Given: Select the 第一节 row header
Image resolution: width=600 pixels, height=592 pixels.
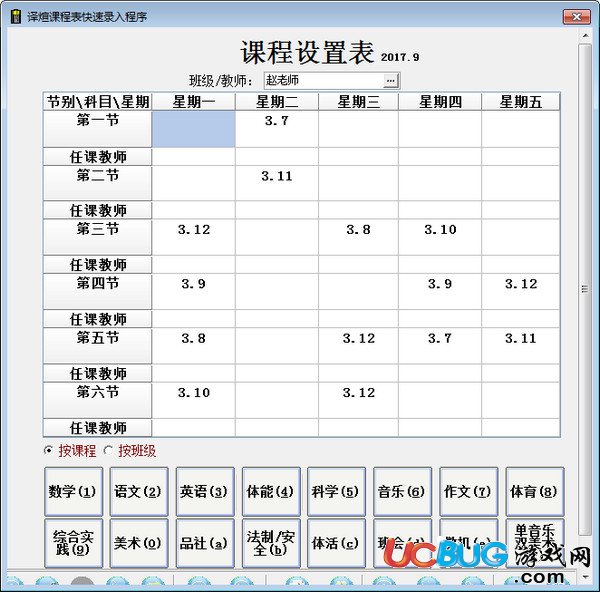Looking at the screenshot, I should pyautogui.click(x=98, y=129).
